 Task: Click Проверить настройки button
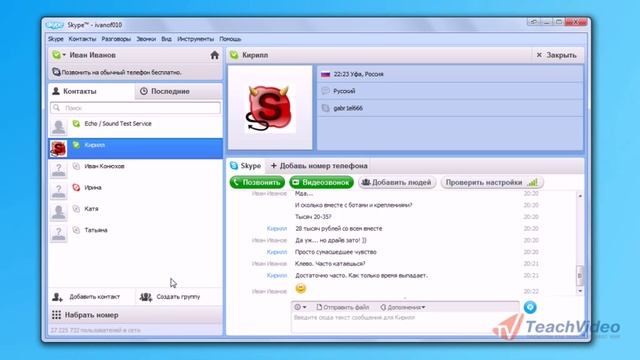coord(492,182)
